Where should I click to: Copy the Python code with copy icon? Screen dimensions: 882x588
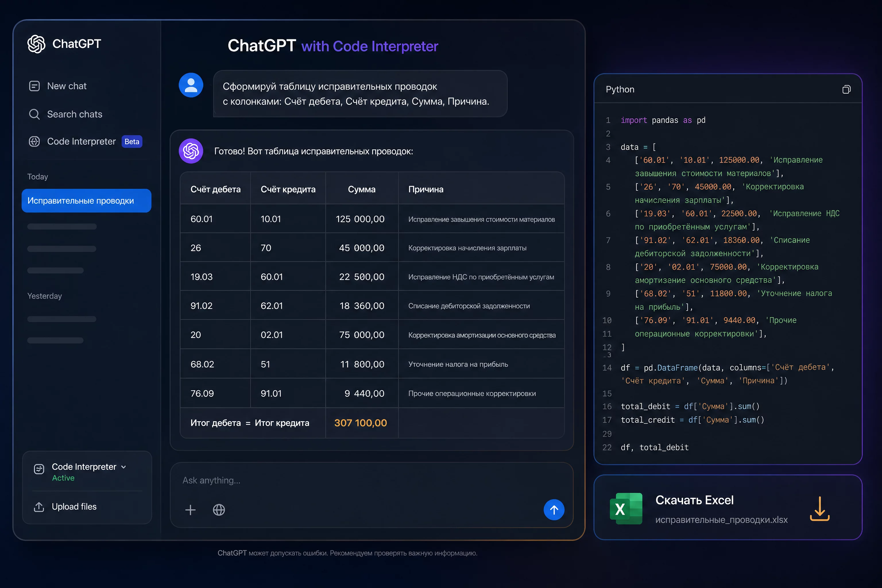(846, 90)
